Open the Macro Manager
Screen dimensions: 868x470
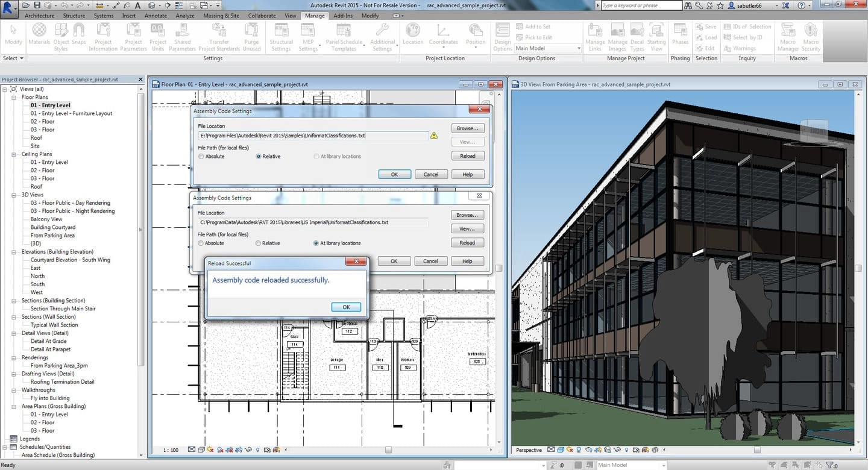788,36
